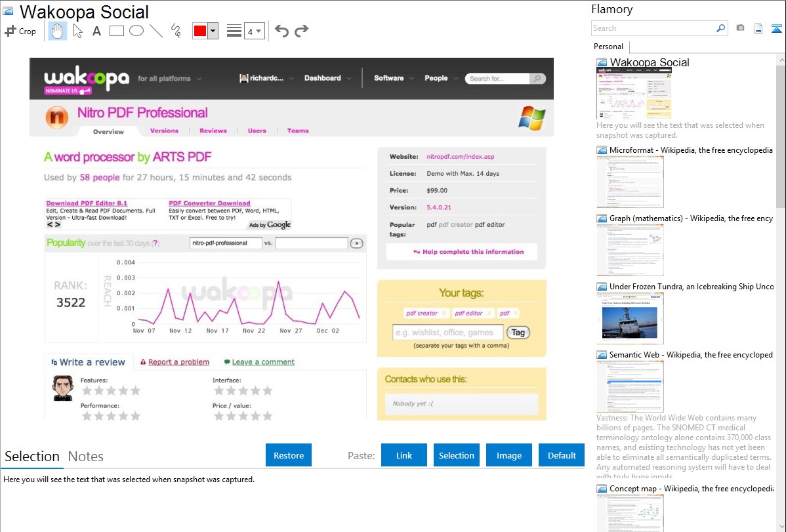
Task: Pick the rectangle drawing tool
Action: [x=116, y=31]
